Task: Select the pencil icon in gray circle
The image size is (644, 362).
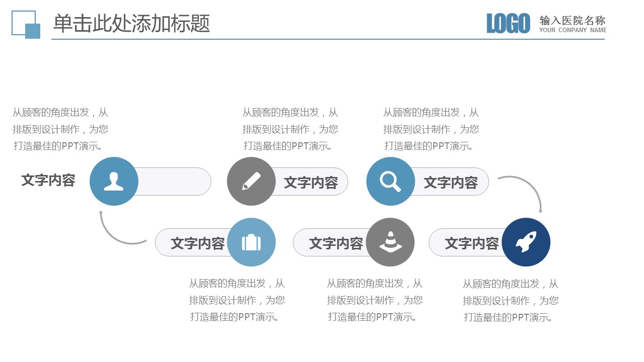Action: click(x=251, y=182)
